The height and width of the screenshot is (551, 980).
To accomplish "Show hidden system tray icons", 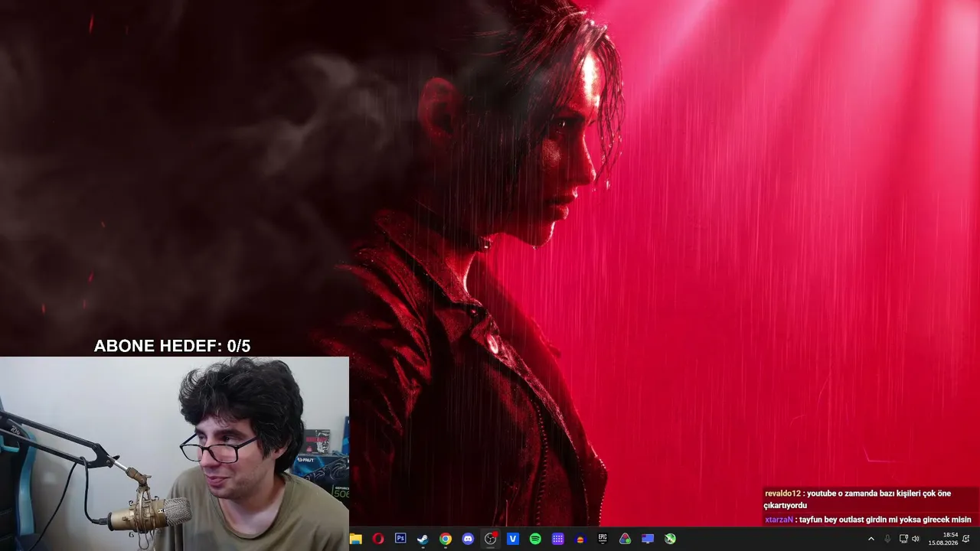I will (x=871, y=539).
